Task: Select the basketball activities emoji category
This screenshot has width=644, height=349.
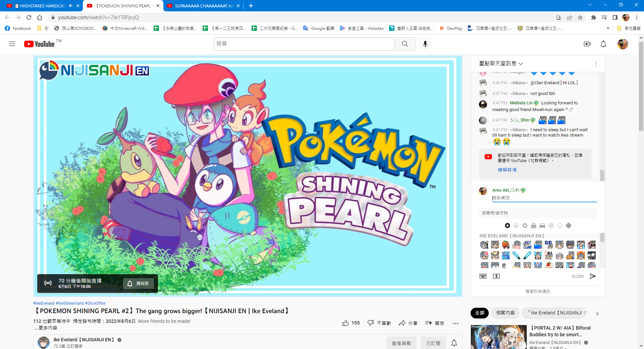Action: tap(551, 226)
